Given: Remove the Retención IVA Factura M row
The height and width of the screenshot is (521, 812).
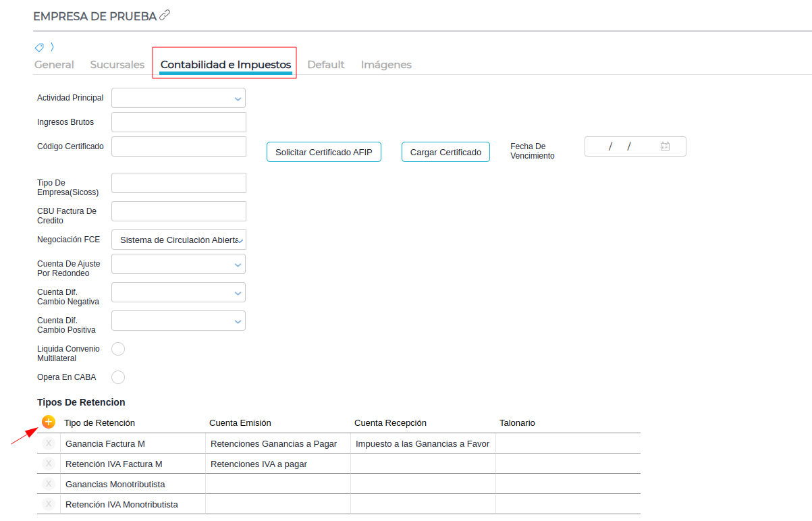Looking at the screenshot, I should pos(49,464).
